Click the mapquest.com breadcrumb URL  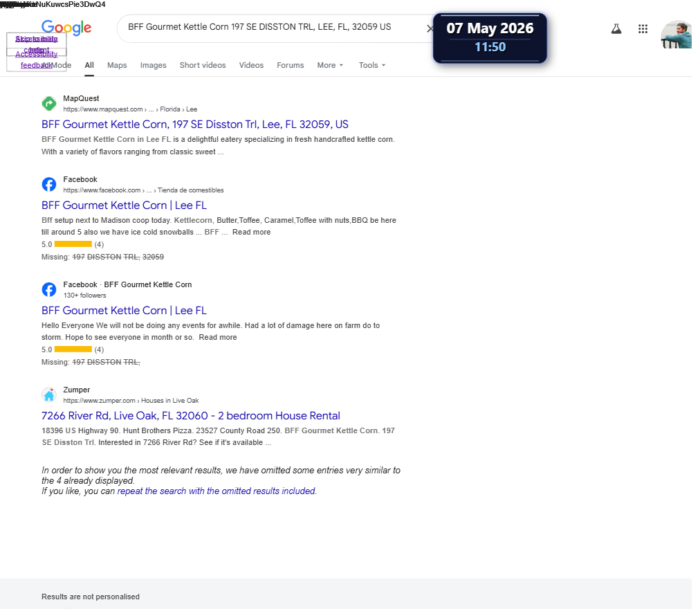(130, 109)
